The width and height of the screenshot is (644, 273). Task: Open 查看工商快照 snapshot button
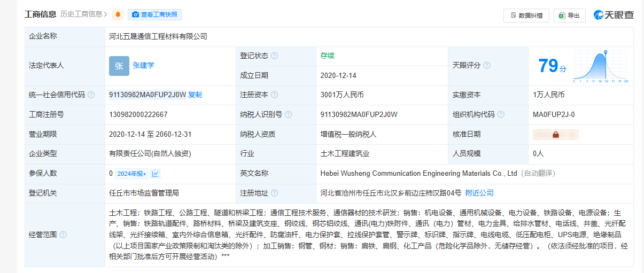155,14
